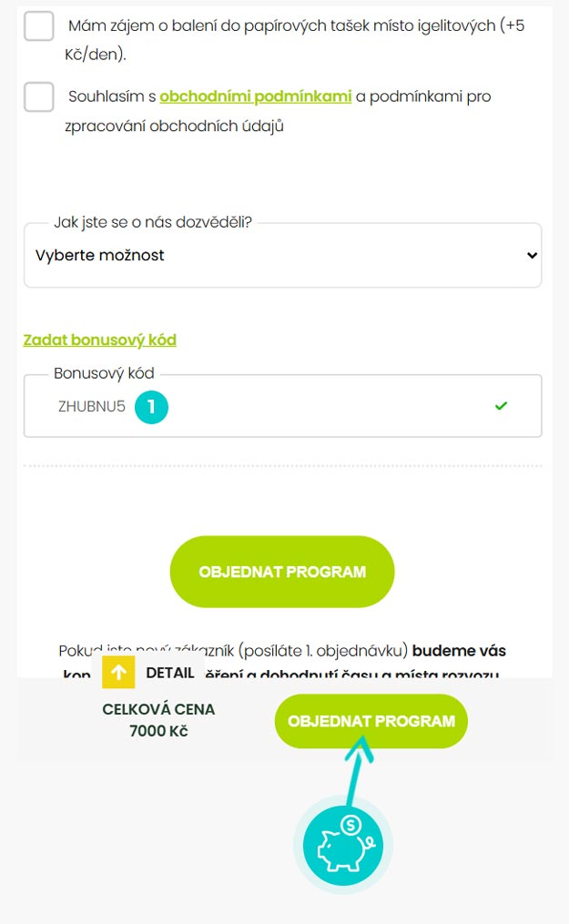Tick the paper bags packaging checkbox
569x924 pixels.
[39, 25]
